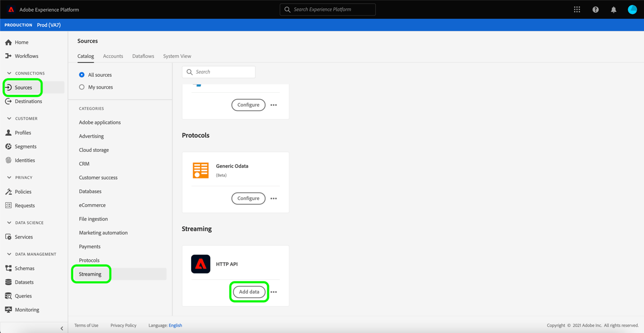Collapse the left sidebar with the chevron
This screenshot has height=333, width=644.
(x=61, y=328)
